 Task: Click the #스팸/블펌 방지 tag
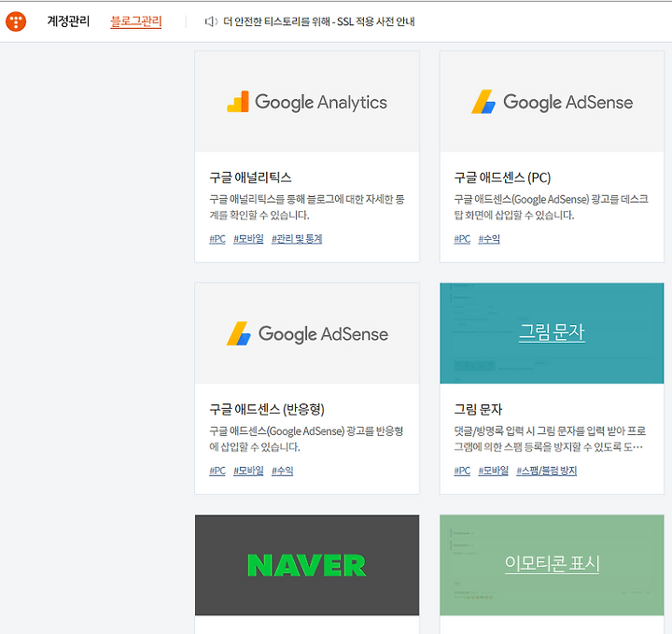(547, 471)
